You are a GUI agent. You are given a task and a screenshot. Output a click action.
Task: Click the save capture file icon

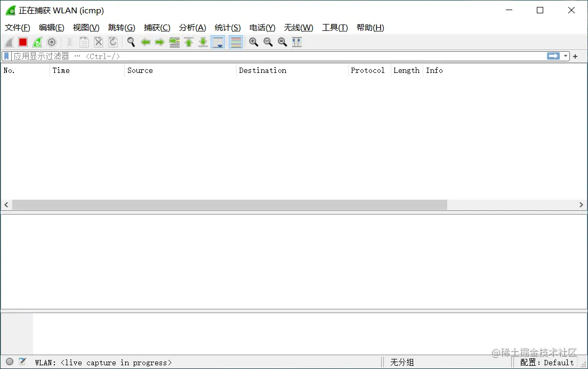coord(84,43)
